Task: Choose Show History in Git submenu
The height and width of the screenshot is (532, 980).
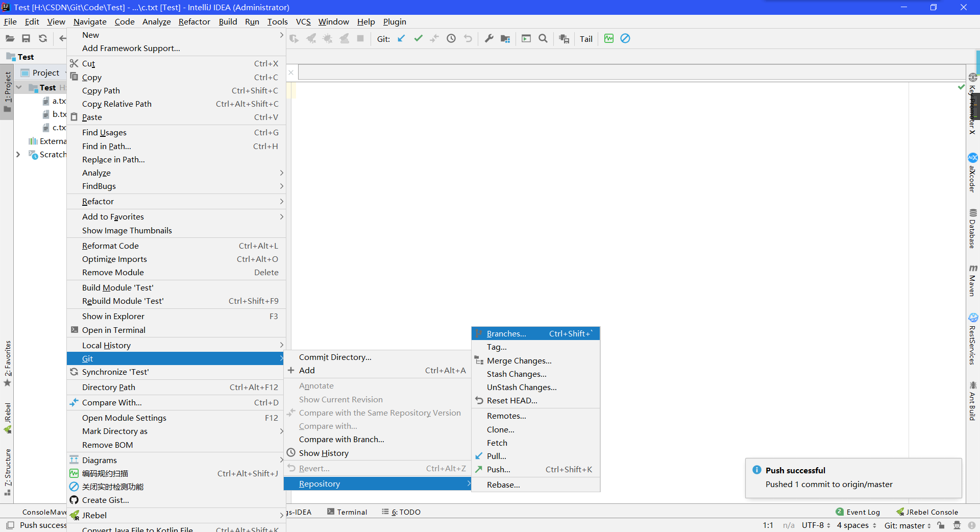Action: pyautogui.click(x=377, y=453)
